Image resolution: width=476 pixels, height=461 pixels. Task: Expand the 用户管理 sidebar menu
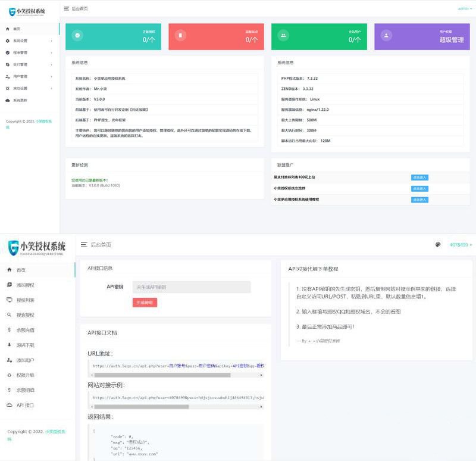30,76
